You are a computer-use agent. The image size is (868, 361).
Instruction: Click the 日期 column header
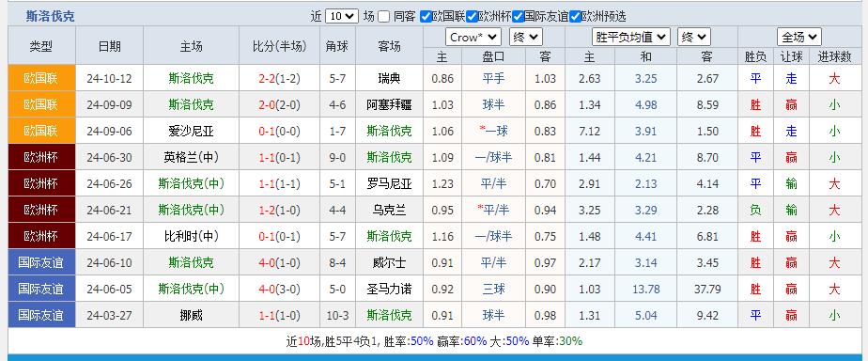(110, 46)
